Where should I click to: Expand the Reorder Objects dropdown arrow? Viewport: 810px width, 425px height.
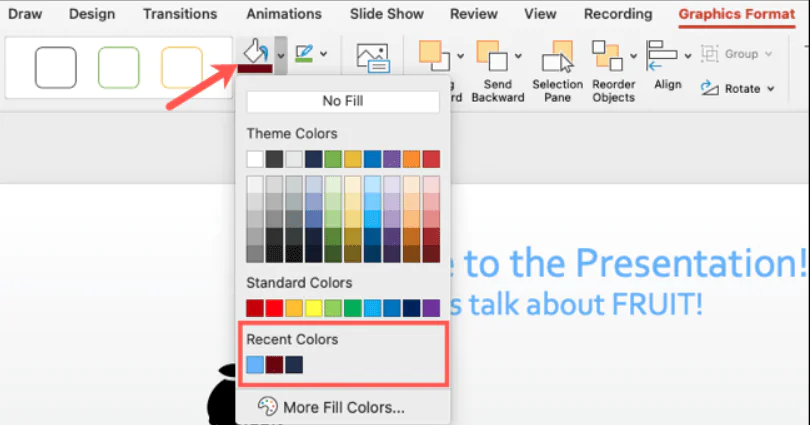pos(633,56)
